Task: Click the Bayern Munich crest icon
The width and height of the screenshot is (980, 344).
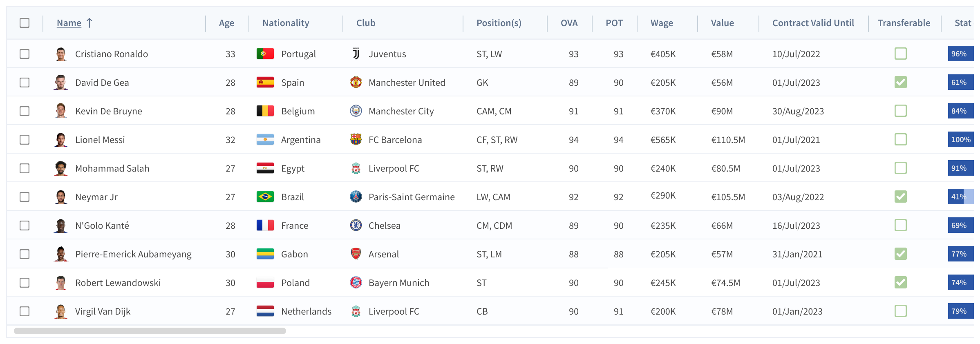Action: pyautogui.click(x=356, y=283)
